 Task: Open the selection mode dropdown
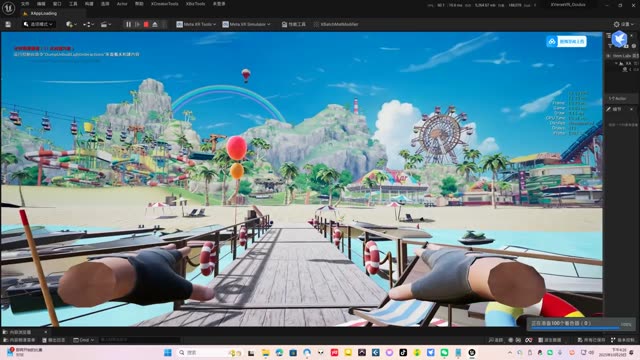click(x=38, y=24)
